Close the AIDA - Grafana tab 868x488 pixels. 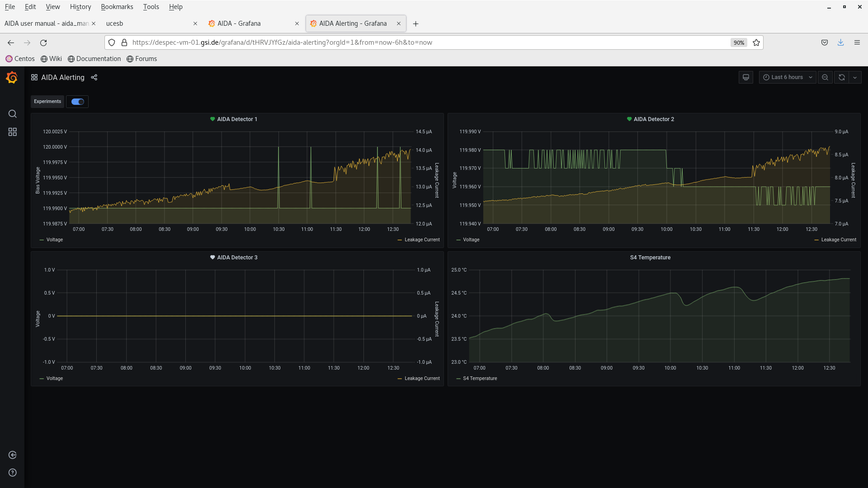pos(297,23)
